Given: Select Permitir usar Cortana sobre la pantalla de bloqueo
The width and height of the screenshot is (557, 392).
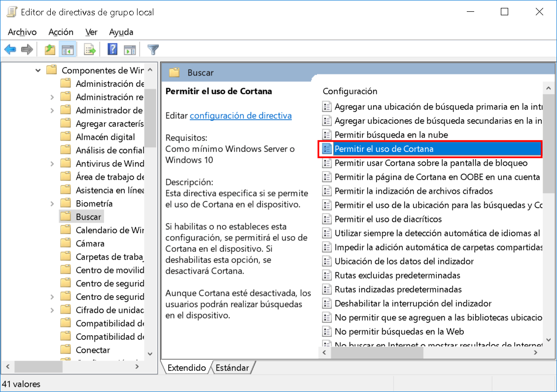Looking at the screenshot, I should [431, 163].
